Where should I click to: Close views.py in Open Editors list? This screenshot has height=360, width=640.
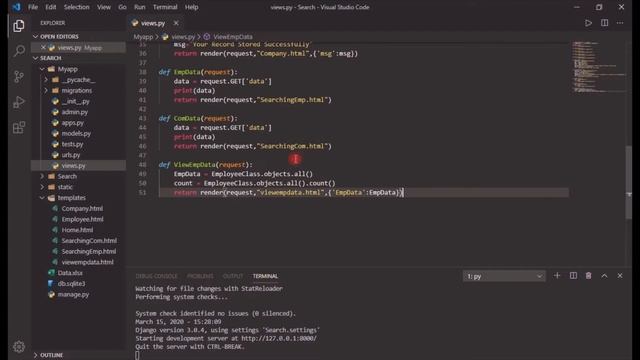43,47
